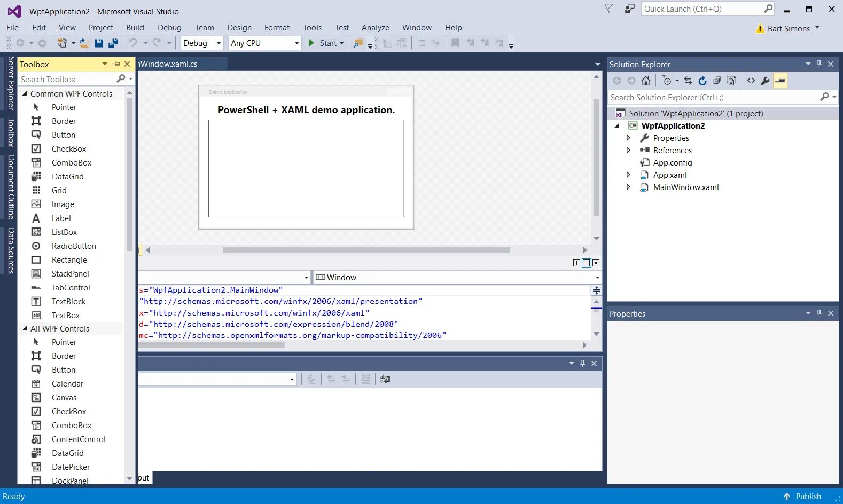This screenshot has height=504, width=843.
Task: Select the DataGrid control under Common WPF Controls
Action: pyautogui.click(x=68, y=176)
